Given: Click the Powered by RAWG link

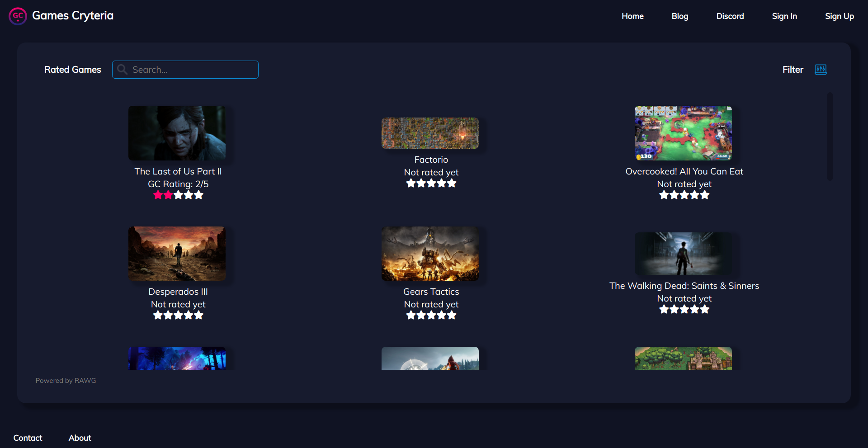Looking at the screenshot, I should click(66, 381).
